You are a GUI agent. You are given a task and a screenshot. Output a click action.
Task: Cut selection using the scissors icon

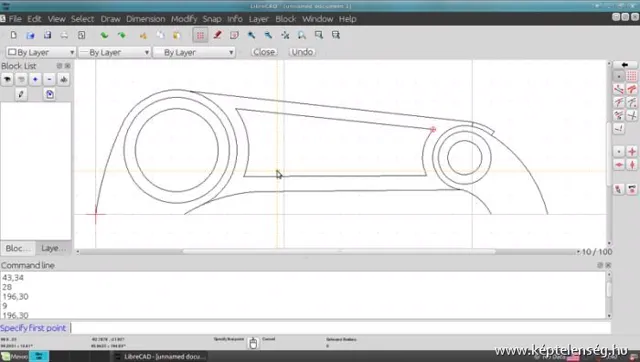pyautogui.click(x=143, y=35)
